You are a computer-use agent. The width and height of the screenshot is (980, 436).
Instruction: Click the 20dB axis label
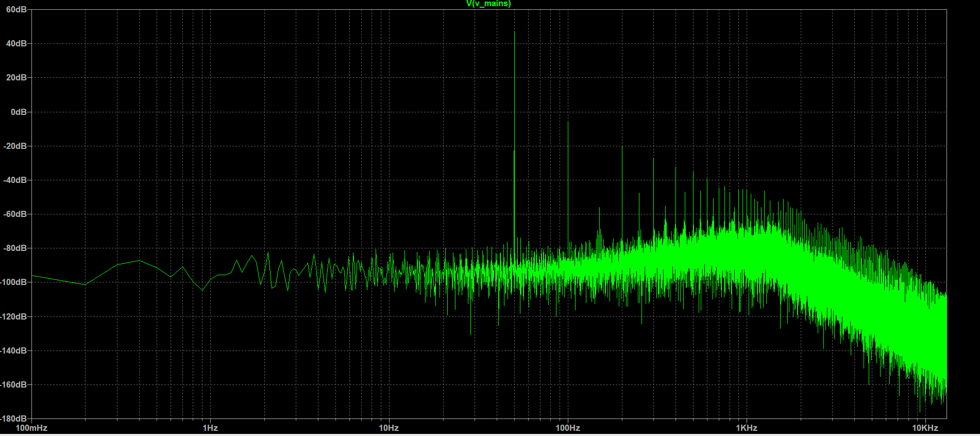(x=16, y=78)
